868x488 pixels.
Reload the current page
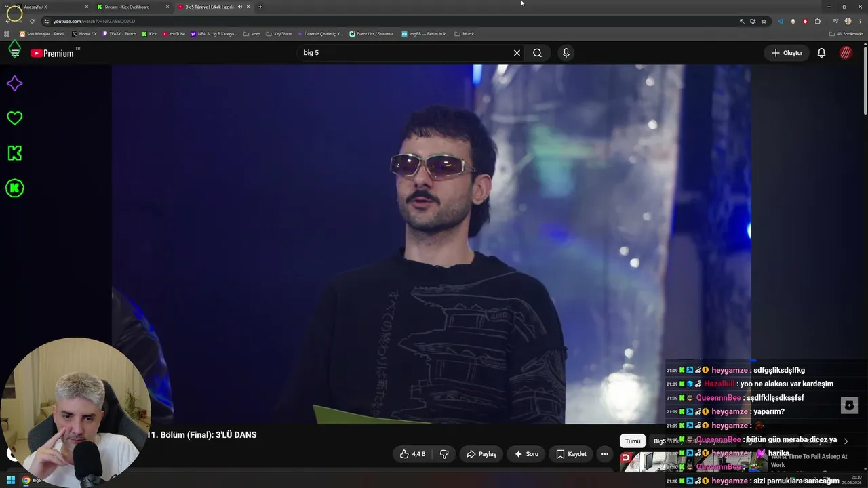pos(32,21)
